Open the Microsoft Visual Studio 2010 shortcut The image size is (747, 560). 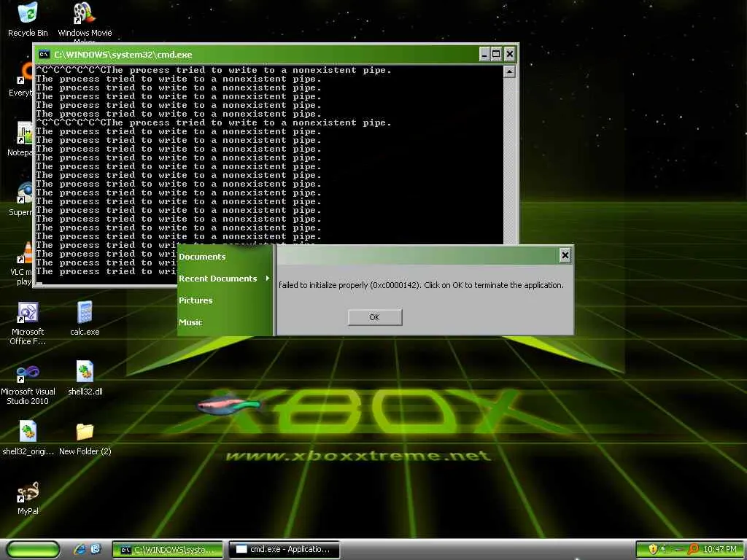[28, 385]
